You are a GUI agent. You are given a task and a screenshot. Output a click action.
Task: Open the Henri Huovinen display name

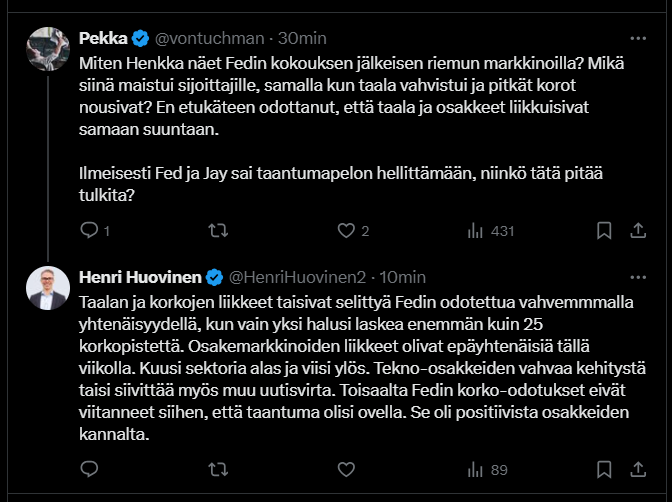coord(139,276)
